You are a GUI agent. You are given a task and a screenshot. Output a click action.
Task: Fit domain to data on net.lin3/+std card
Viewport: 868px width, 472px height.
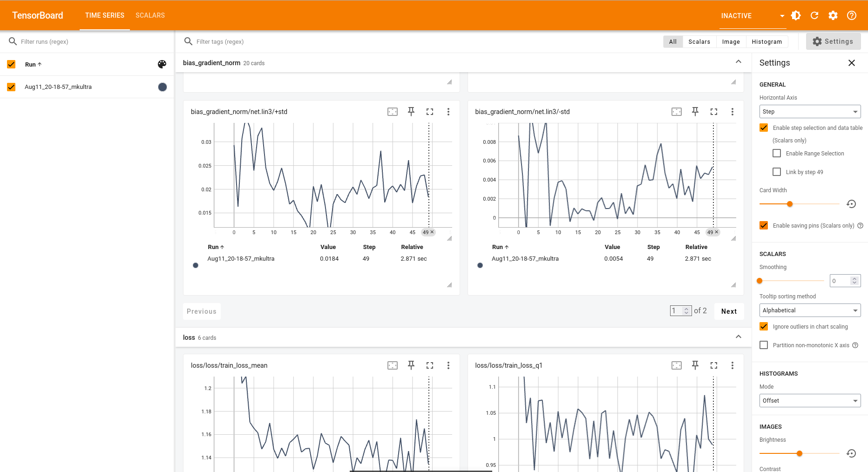coord(393,112)
